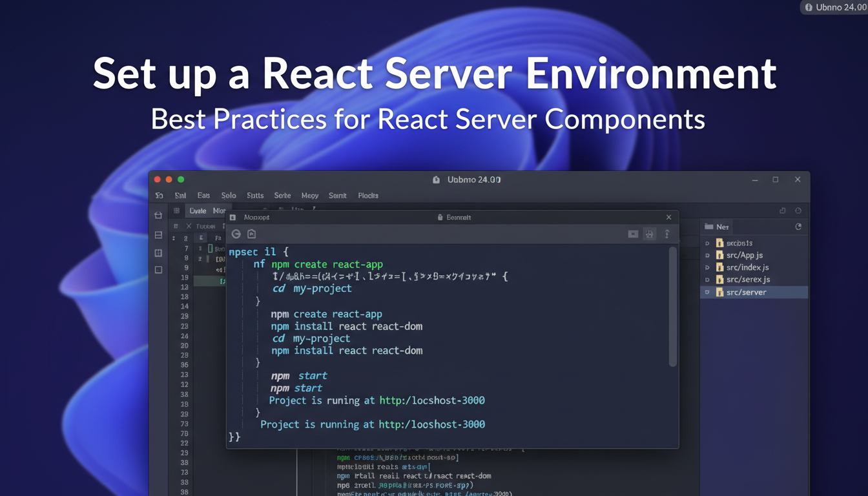Click the square icon at the sidebar bottom
The height and width of the screenshot is (496, 868).
pos(158,270)
